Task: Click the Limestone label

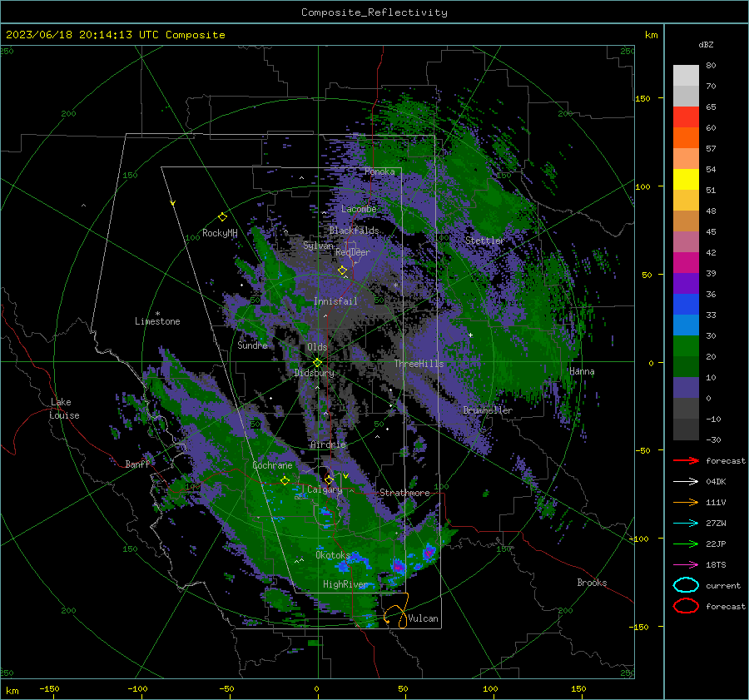Action: pos(157,321)
